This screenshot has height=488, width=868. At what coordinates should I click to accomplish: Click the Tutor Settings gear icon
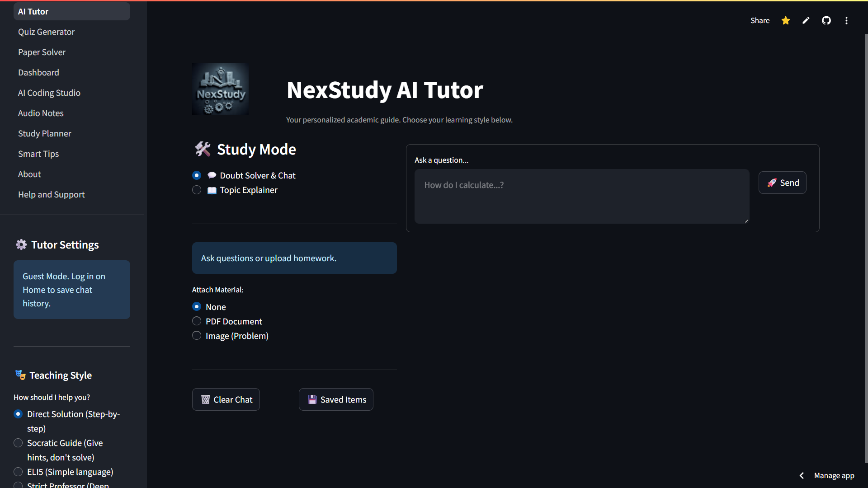click(x=21, y=244)
